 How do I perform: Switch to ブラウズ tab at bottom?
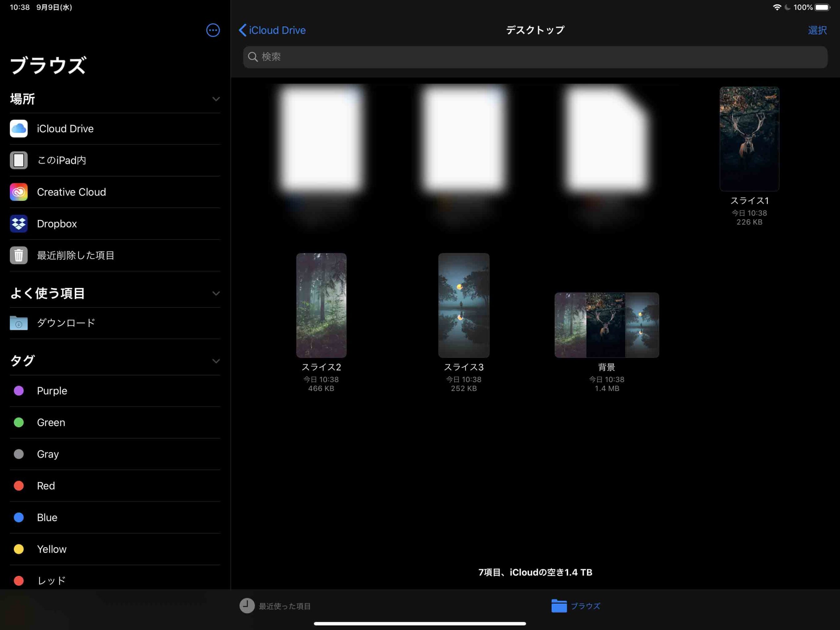pos(575,606)
